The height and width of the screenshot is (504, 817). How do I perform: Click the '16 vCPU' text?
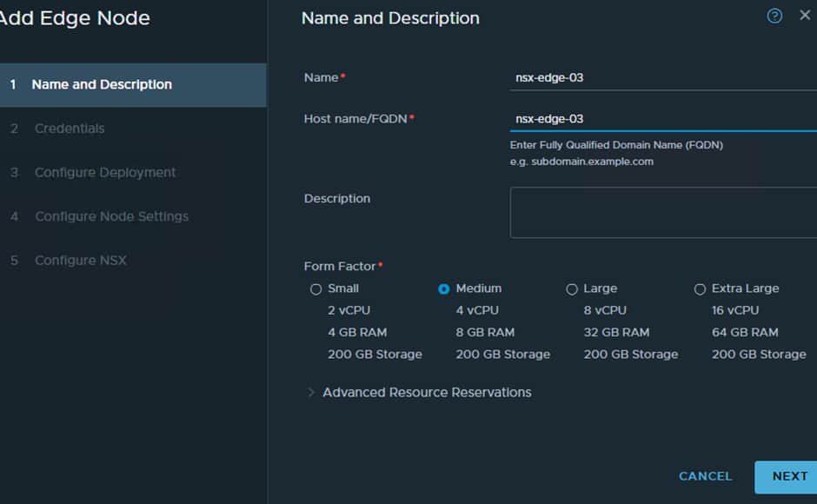[x=735, y=310]
